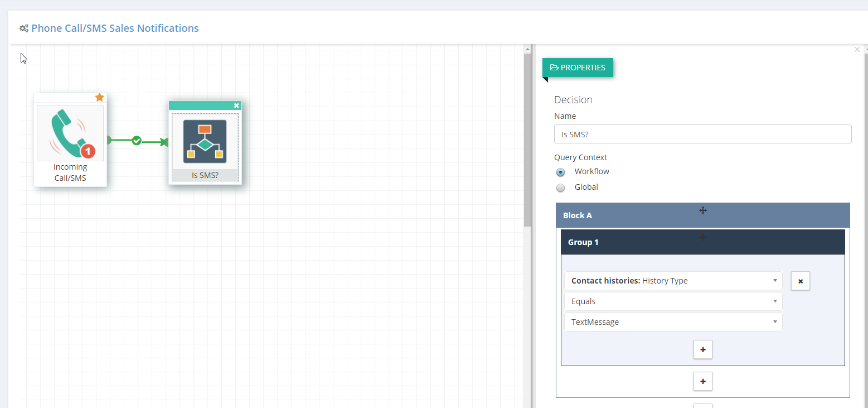Close the Is SMS? node with its X
Screen dimensions: 868x408
pos(236,105)
